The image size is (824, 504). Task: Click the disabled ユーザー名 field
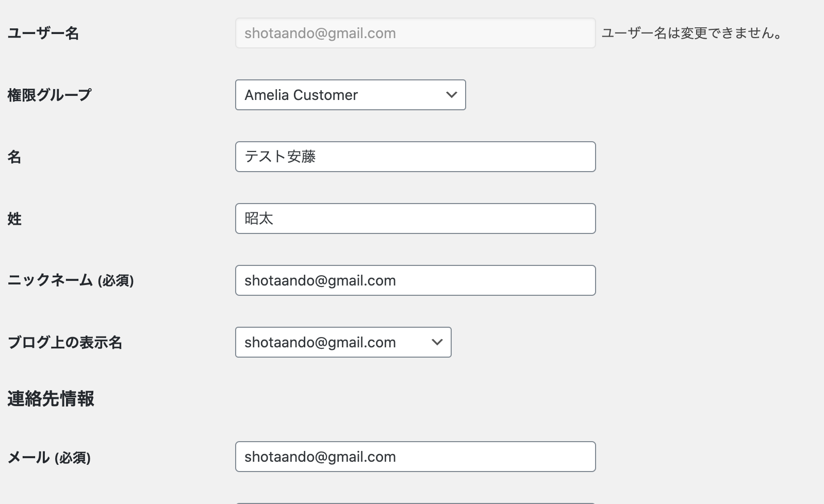click(x=416, y=33)
